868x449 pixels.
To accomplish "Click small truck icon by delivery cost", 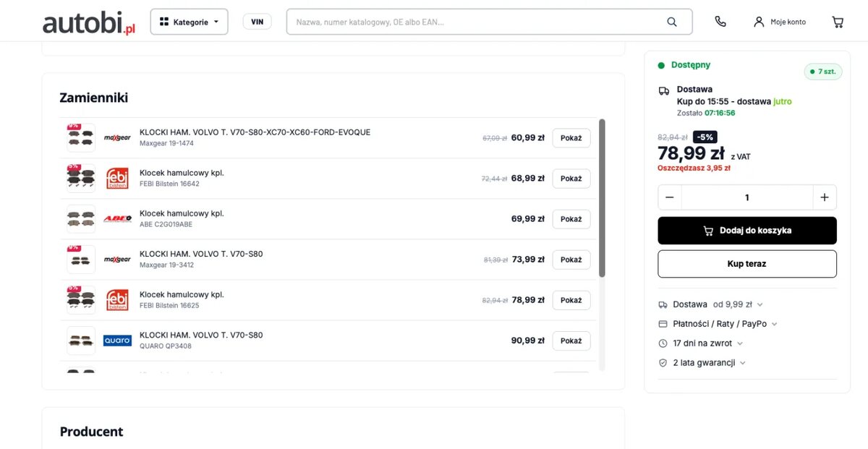I will [663, 304].
